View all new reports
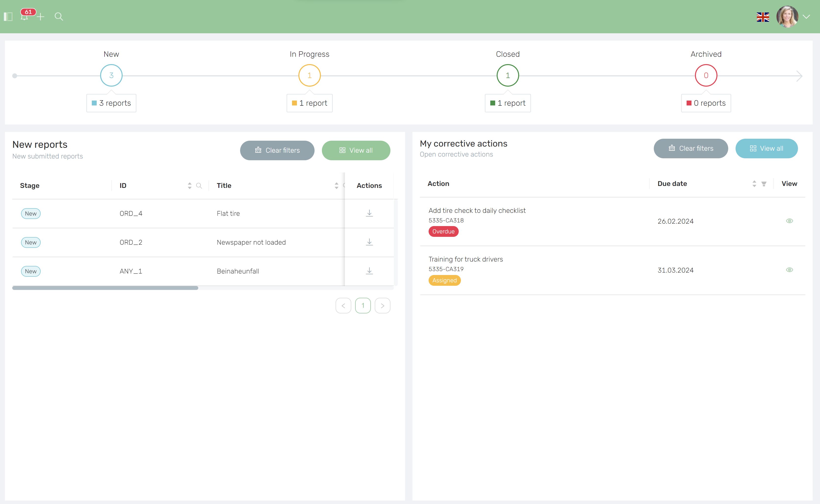This screenshot has width=820, height=504. coord(356,150)
